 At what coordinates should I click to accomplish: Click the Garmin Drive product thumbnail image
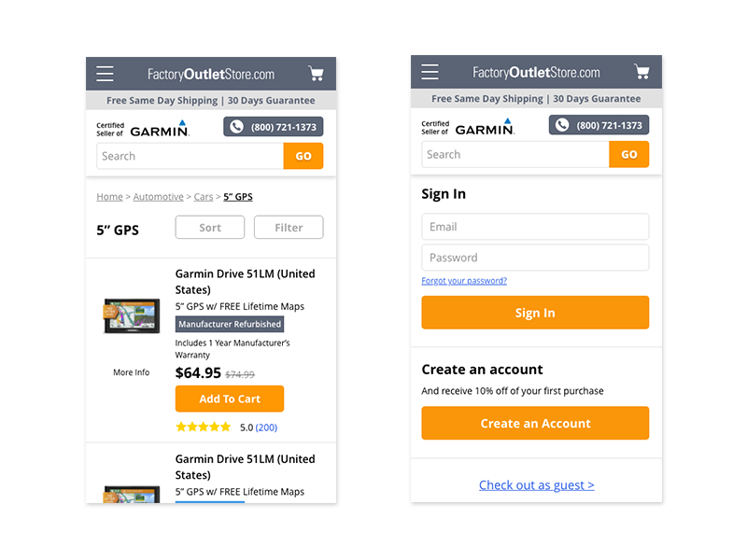pos(132,315)
